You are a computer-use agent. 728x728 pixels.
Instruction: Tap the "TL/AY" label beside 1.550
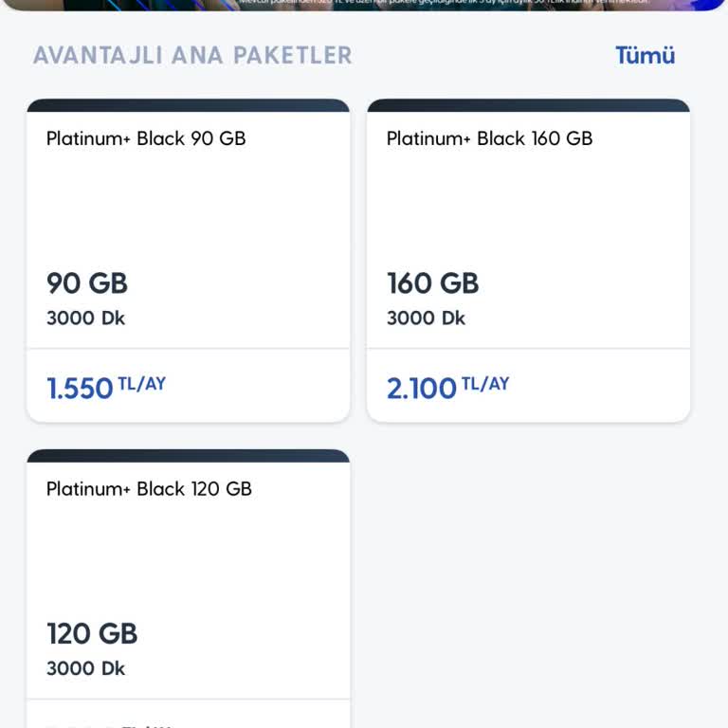click(x=141, y=384)
